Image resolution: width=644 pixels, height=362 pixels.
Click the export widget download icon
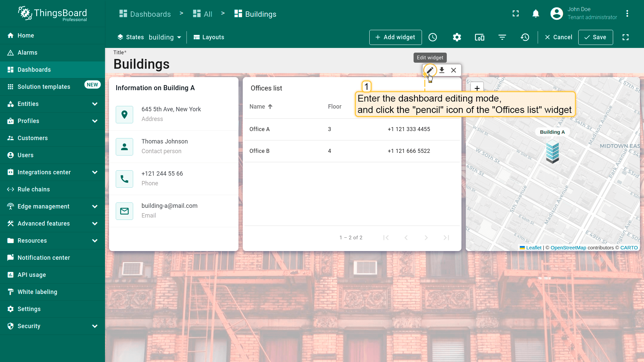point(442,70)
